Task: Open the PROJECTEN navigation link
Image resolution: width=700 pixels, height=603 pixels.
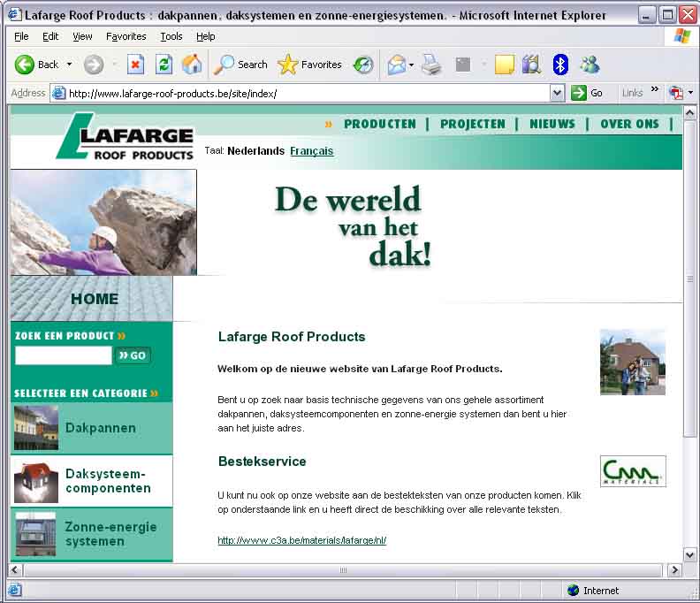Action: click(x=473, y=124)
